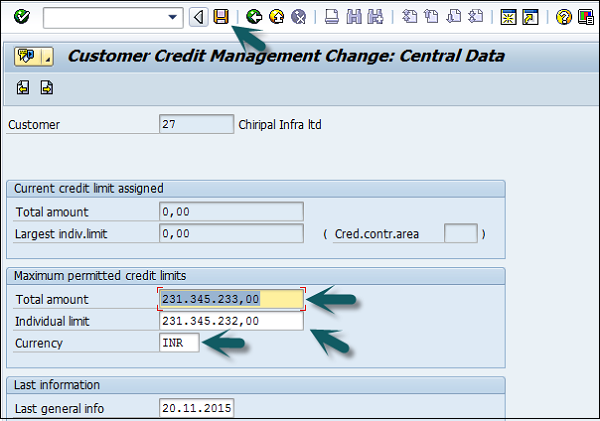Click the green checkmark Enter icon

21,17
